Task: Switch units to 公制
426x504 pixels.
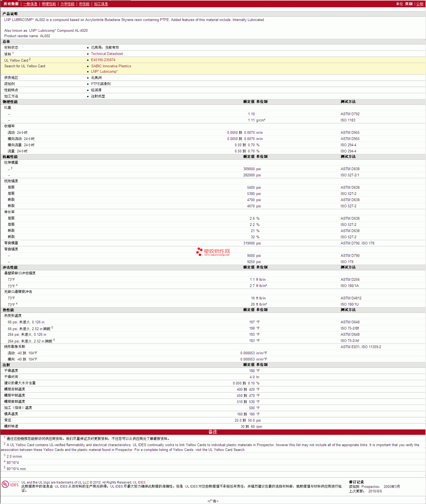Action: [x=420, y=4]
